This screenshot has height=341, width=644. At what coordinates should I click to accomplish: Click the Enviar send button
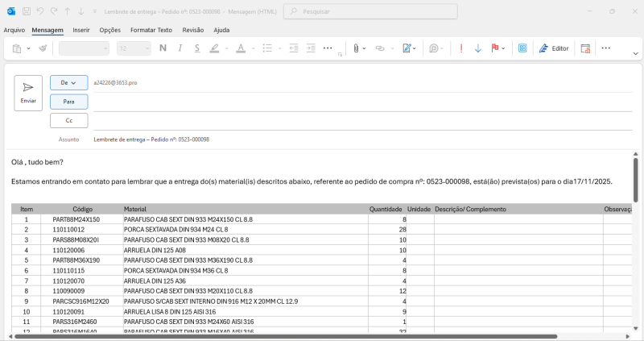pos(28,92)
